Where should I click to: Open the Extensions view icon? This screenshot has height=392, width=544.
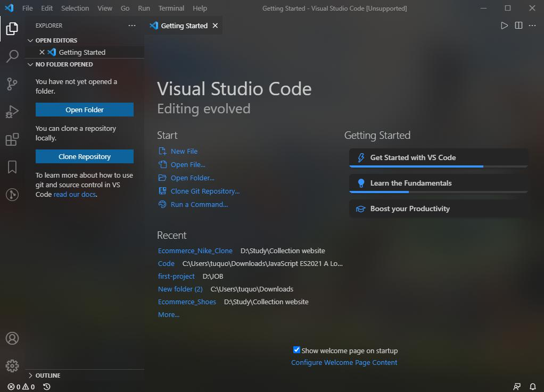click(12, 139)
